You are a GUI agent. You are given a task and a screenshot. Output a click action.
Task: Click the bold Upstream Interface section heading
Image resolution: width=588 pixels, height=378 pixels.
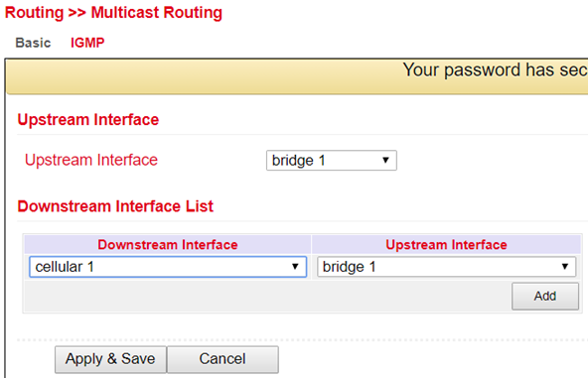88,120
